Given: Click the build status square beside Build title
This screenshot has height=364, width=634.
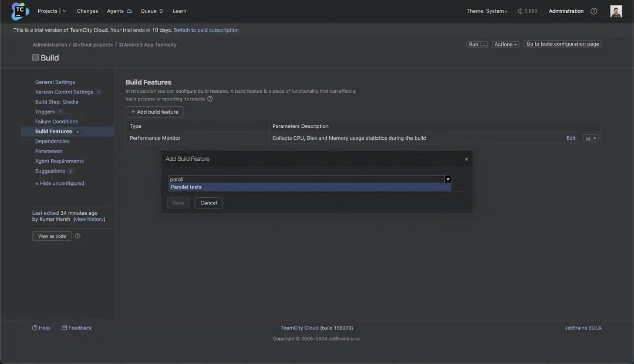Looking at the screenshot, I should (36, 58).
